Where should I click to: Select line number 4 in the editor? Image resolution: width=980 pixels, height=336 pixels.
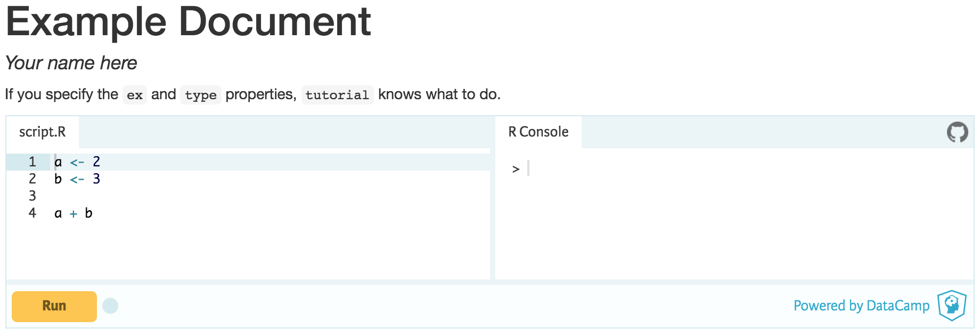[32, 213]
